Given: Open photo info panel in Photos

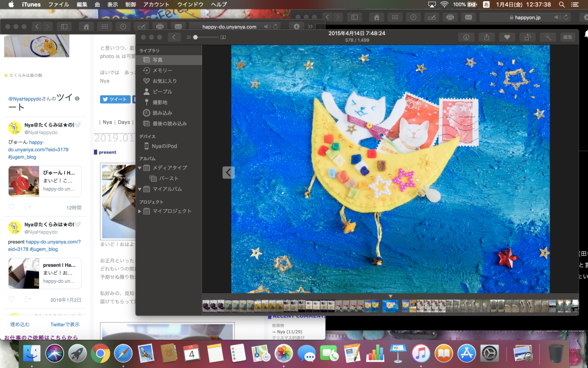Looking at the screenshot, I should (x=466, y=37).
